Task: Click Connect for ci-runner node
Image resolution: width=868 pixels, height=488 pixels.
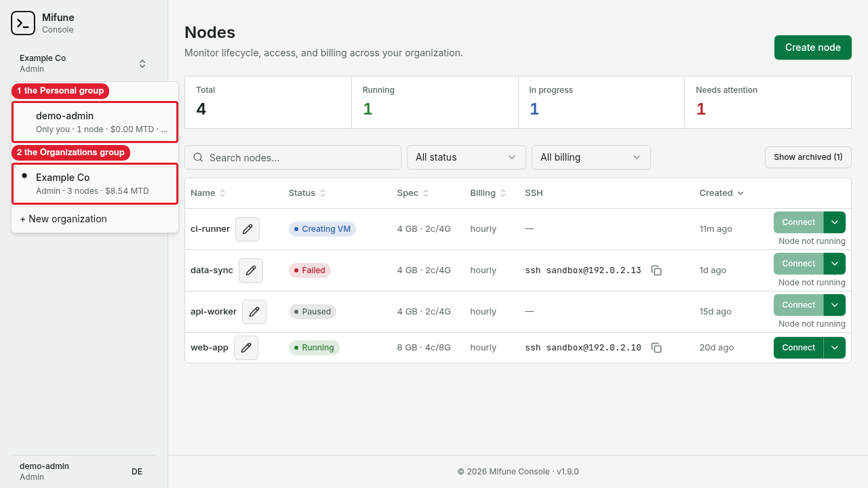Action: (x=798, y=222)
